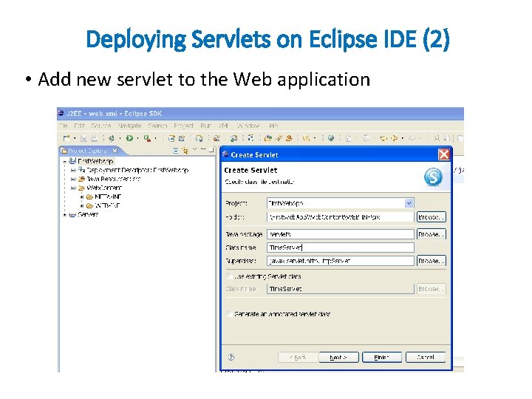The height and width of the screenshot is (399, 532).
Task: Click the External Tools run icon
Action: (x=147, y=138)
